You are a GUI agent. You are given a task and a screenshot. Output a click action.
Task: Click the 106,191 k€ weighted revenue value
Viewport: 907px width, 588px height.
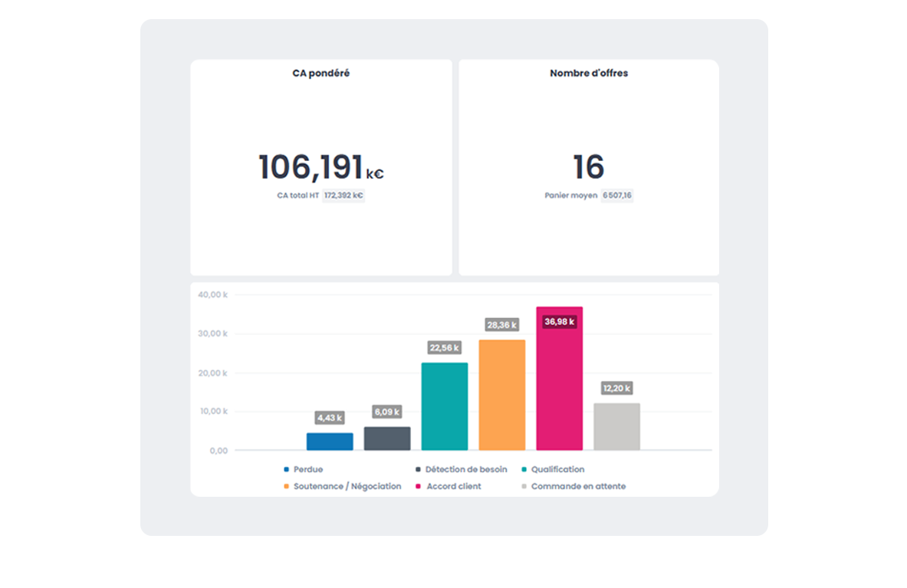point(320,167)
